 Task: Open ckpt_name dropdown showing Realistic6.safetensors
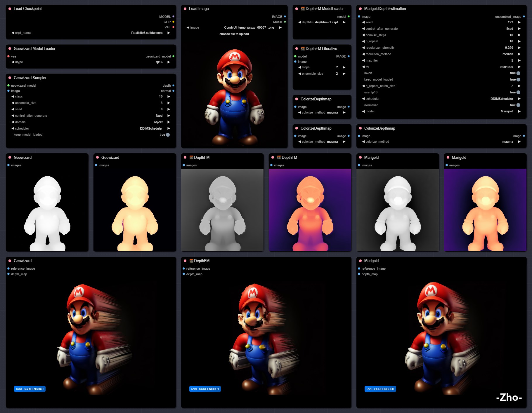(x=91, y=33)
